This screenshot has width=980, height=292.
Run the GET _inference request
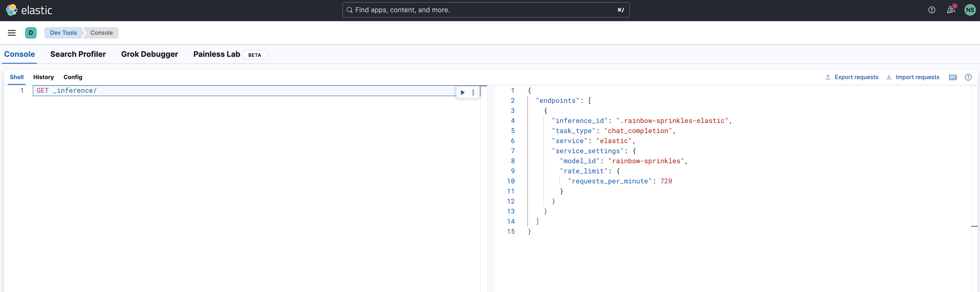[463, 92]
